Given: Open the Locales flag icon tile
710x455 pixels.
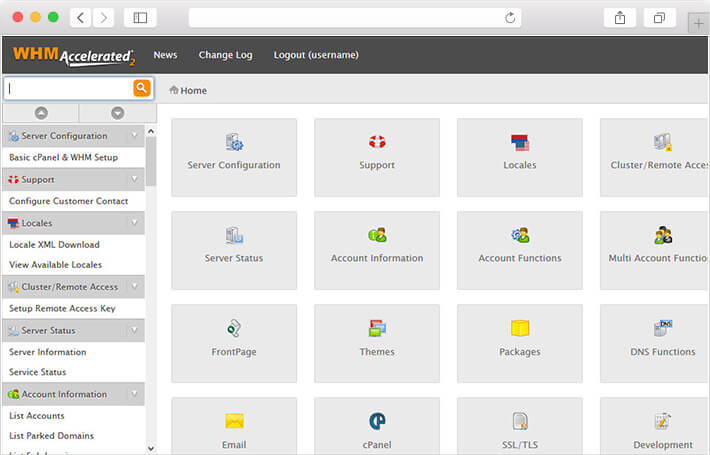Looking at the screenshot, I should point(520,157).
